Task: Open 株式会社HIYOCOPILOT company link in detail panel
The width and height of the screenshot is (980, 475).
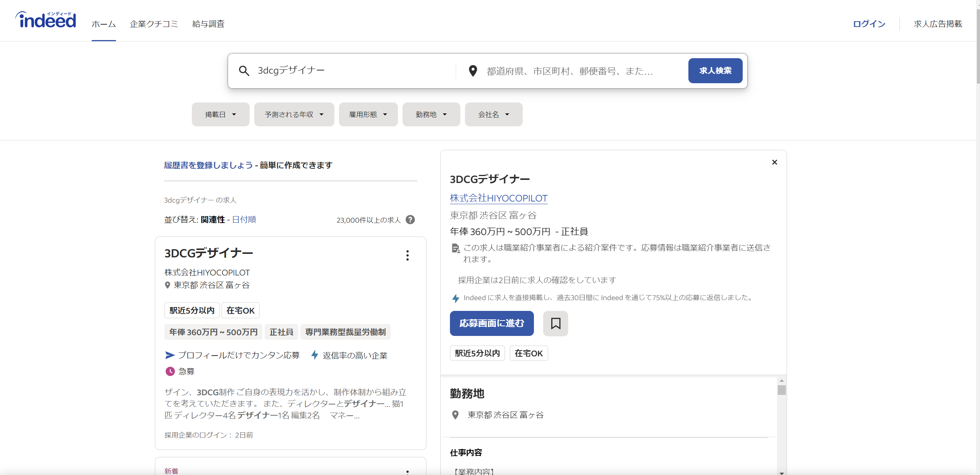Action: (x=498, y=198)
